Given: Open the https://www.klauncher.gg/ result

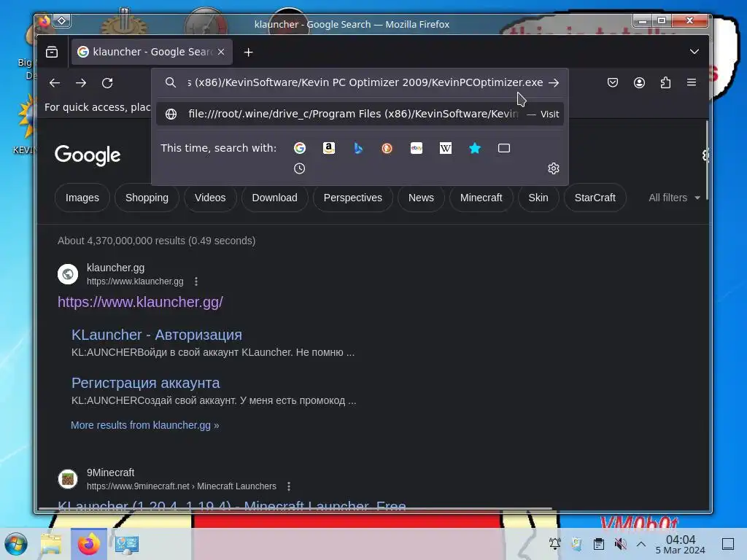Looking at the screenshot, I should click(140, 302).
